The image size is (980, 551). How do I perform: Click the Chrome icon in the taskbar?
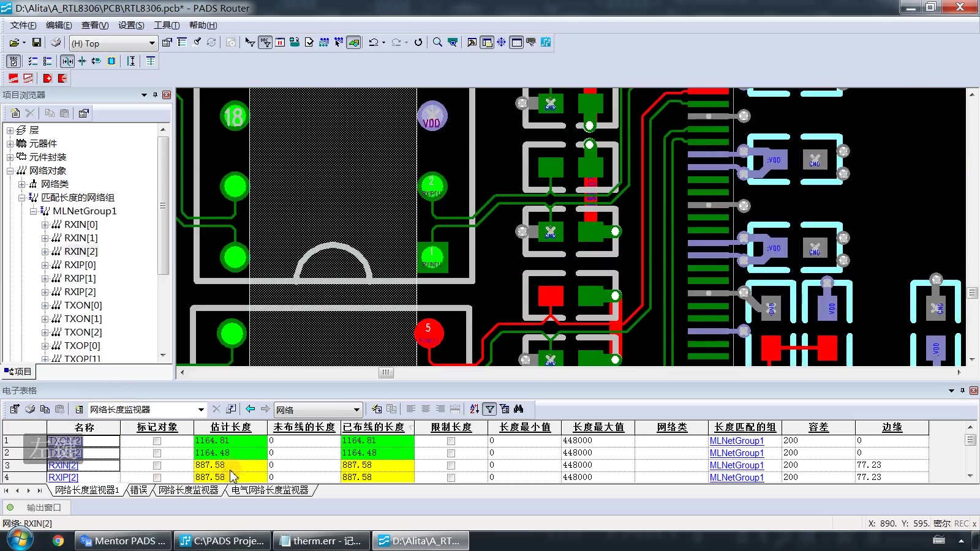[x=58, y=541]
